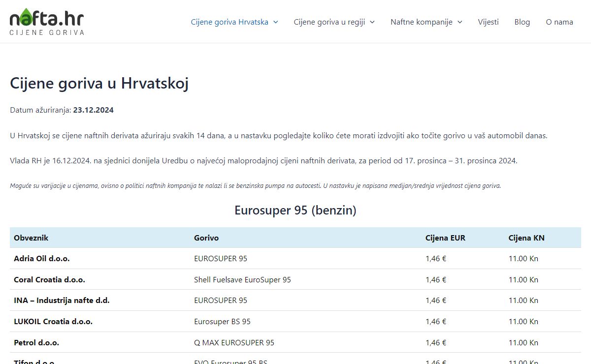
Task: Open the Blog page
Action: pos(522,22)
